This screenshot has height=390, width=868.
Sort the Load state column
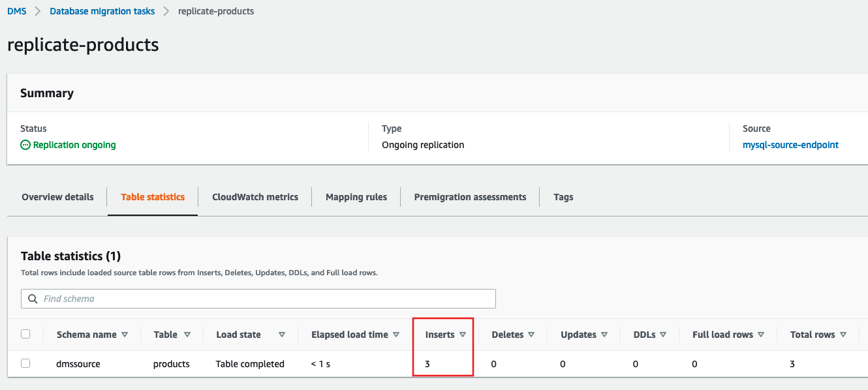point(282,335)
